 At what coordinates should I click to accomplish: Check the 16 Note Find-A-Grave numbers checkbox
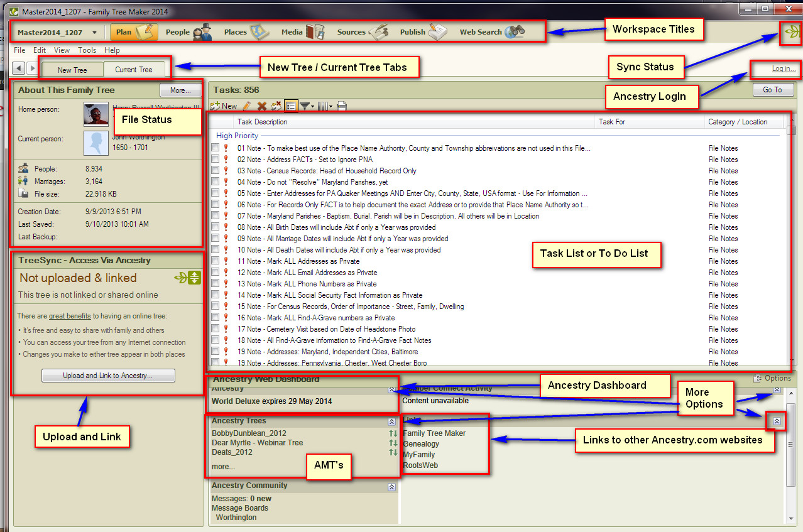click(x=216, y=318)
